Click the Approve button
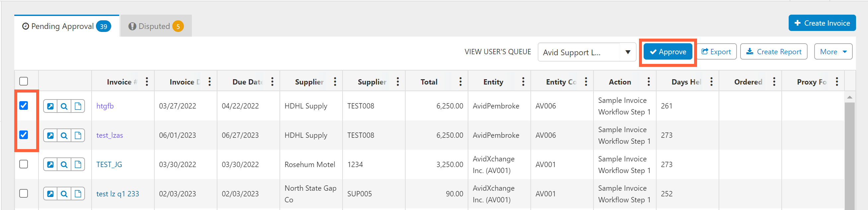 [x=668, y=52]
